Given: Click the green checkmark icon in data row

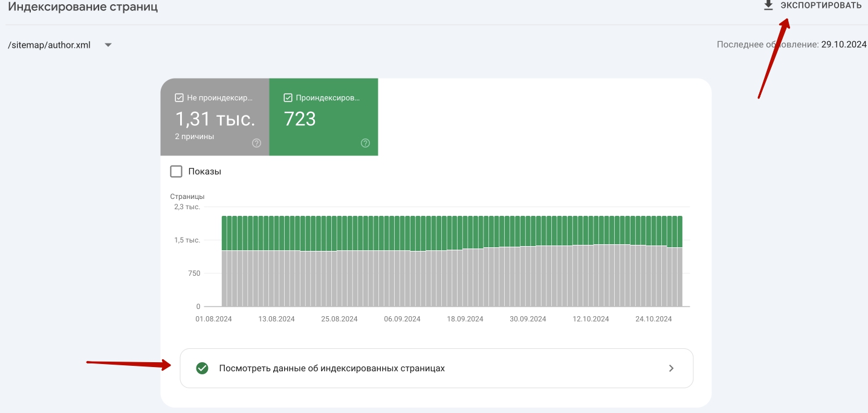Looking at the screenshot, I should [x=202, y=368].
